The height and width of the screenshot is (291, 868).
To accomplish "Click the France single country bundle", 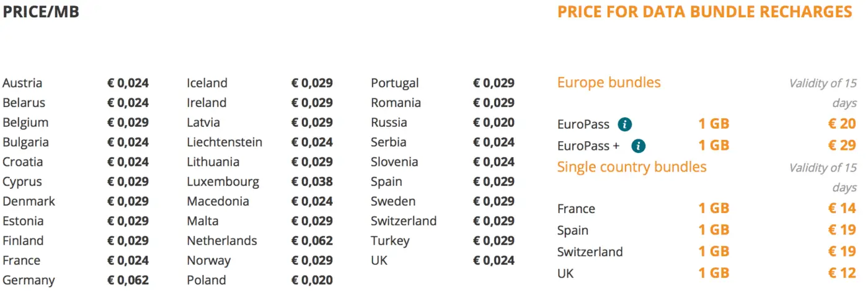I will [x=576, y=209].
